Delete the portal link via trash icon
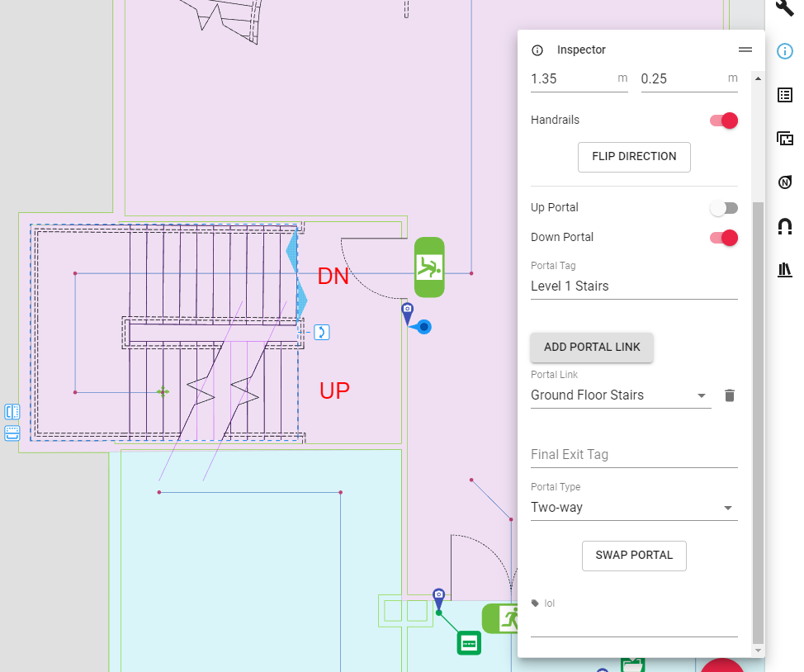The height and width of the screenshot is (672, 804). (729, 395)
